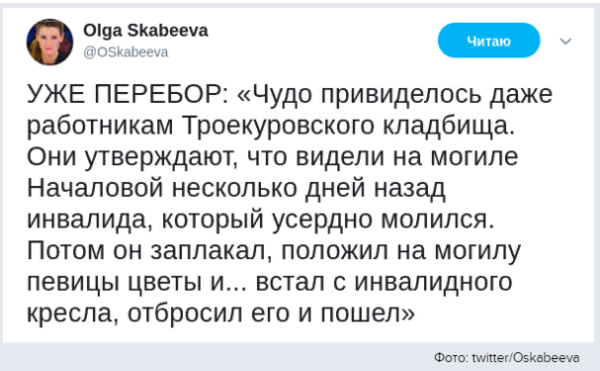
Task: Click the phrase усердно молился
Action: (383, 220)
